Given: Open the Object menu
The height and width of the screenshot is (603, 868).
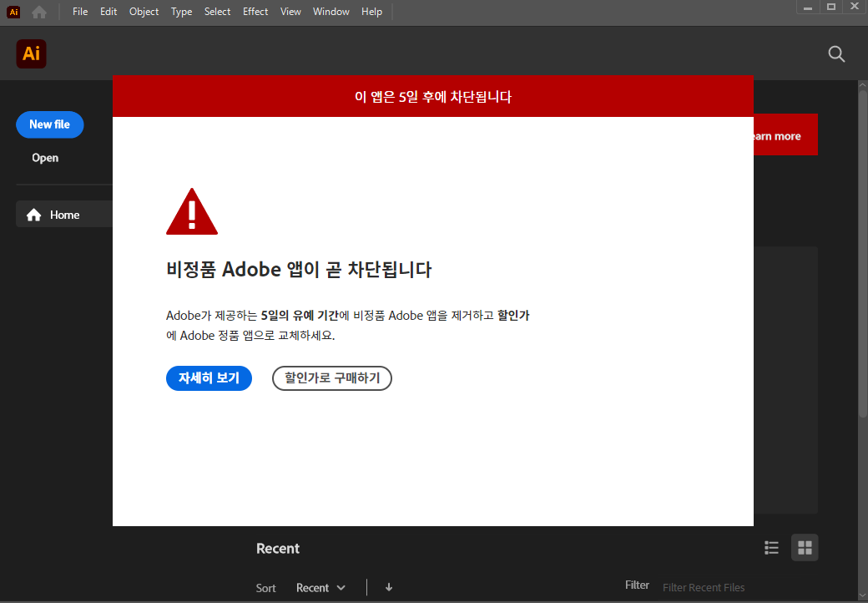Looking at the screenshot, I should click(x=144, y=12).
